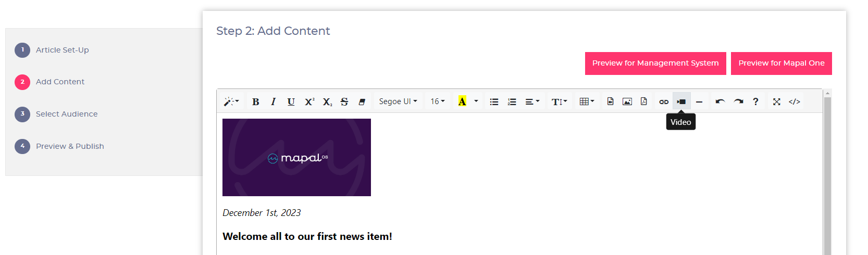The image size is (868, 255).
Task: Click the date text December 1st, 2023
Action: (x=262, y=213)
